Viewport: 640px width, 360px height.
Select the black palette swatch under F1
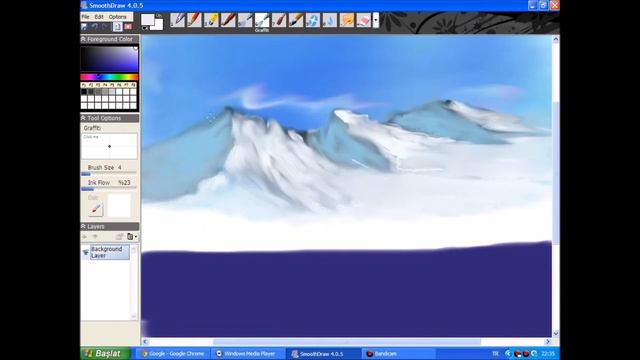[x=84, y=92]
